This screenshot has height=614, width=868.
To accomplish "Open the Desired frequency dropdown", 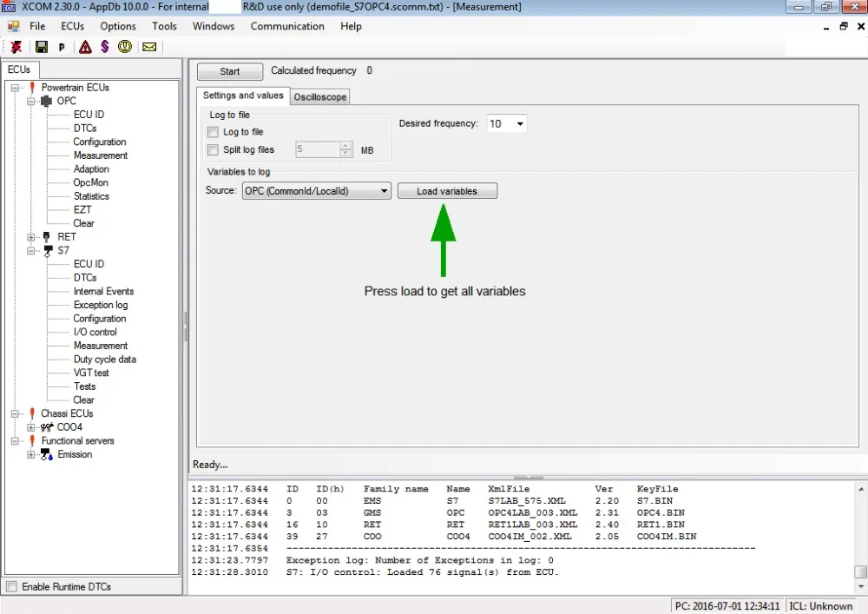I will click(x=507, y=123).
